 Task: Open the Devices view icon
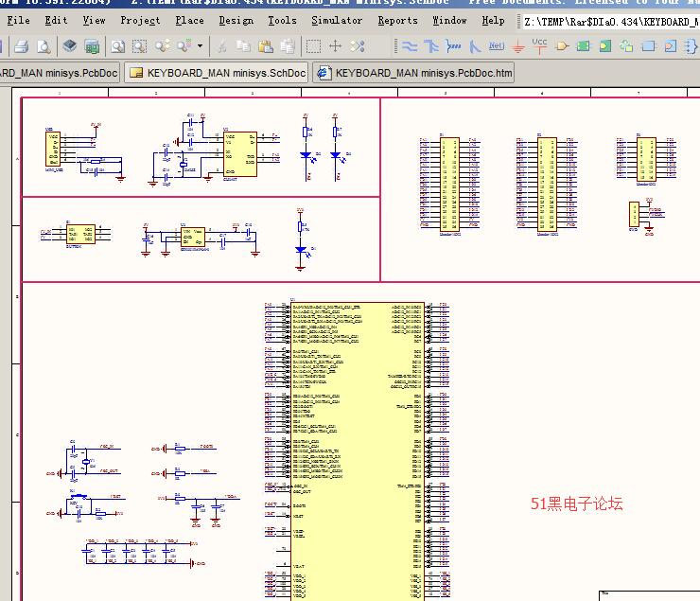tap(70, 46)
